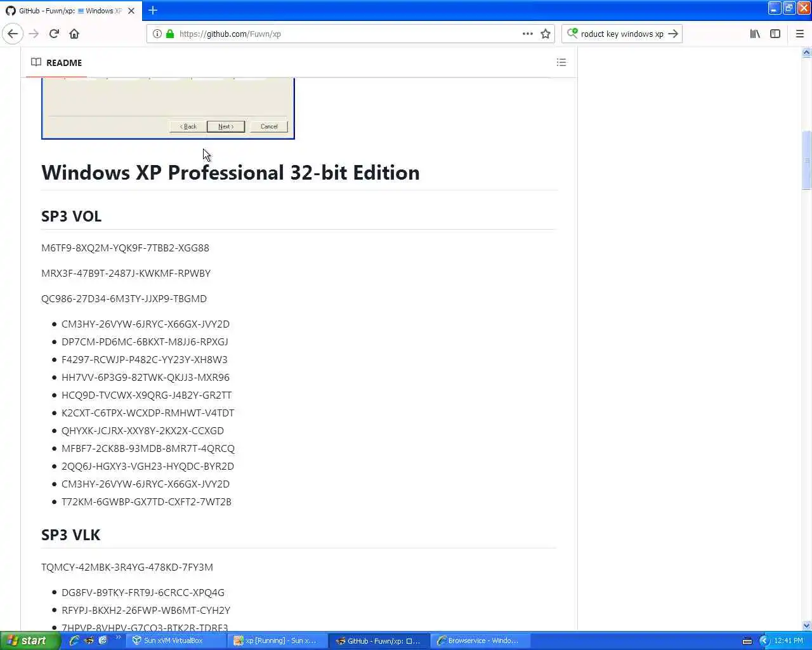Switch to Browservice window taskbar button
The image size is (812, 650).
(481, 640)
